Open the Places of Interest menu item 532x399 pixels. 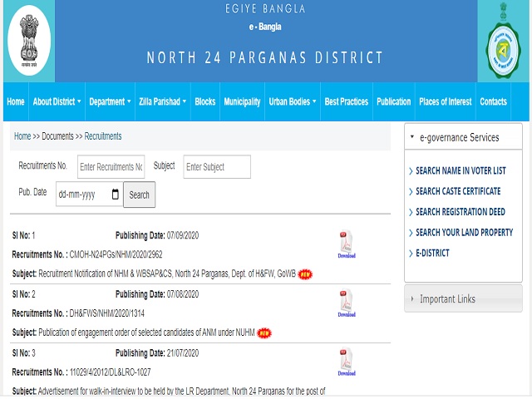pyautogui.click(x=446, y=101)
